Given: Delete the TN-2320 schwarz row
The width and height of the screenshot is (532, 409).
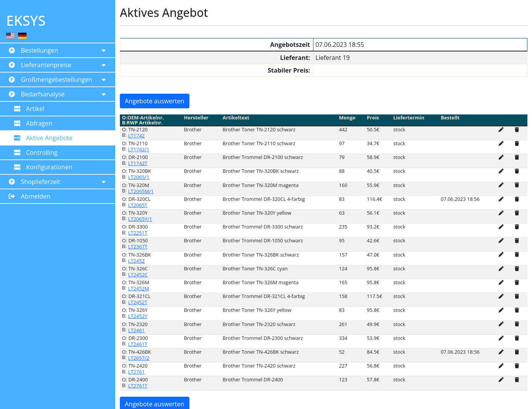Looking at the screenshot, I should [x=517, y=325].
